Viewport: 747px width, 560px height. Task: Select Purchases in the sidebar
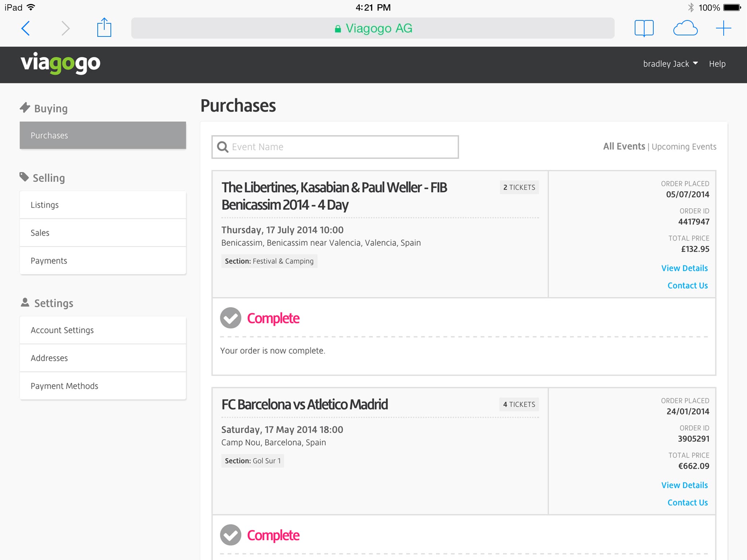[x=103, y=135]
